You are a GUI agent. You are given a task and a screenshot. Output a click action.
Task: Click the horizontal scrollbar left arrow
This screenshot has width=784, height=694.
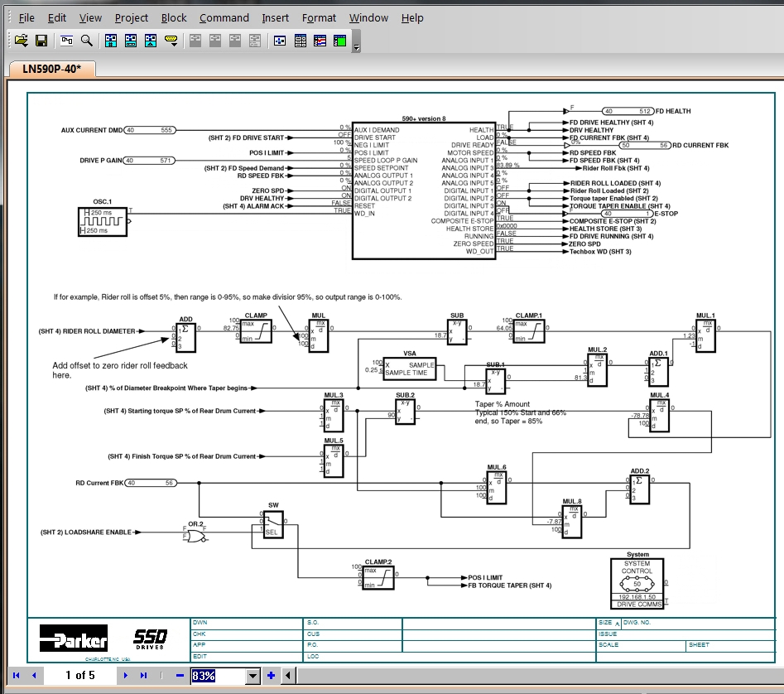(x=287, y=676)
